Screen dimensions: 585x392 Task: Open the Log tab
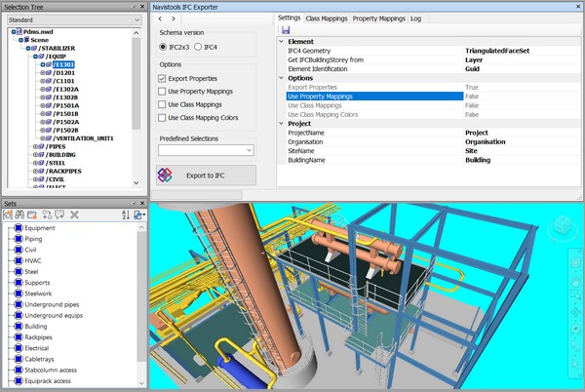point(415,18)
